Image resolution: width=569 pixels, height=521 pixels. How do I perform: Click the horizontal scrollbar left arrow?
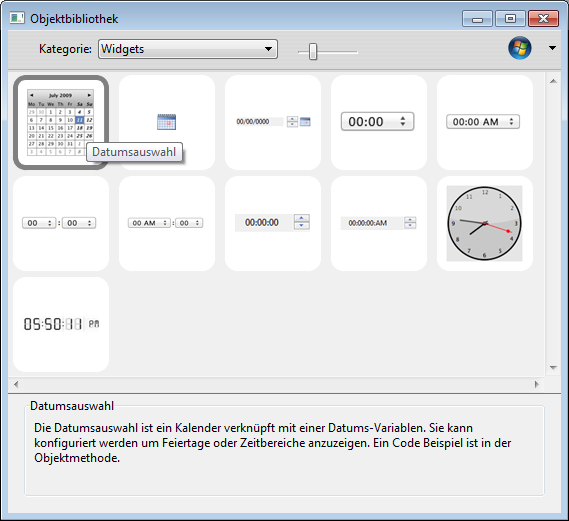point(16,384)
